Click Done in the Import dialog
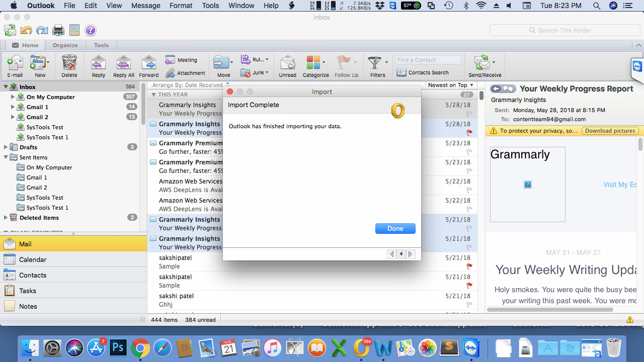 (395, 228)
